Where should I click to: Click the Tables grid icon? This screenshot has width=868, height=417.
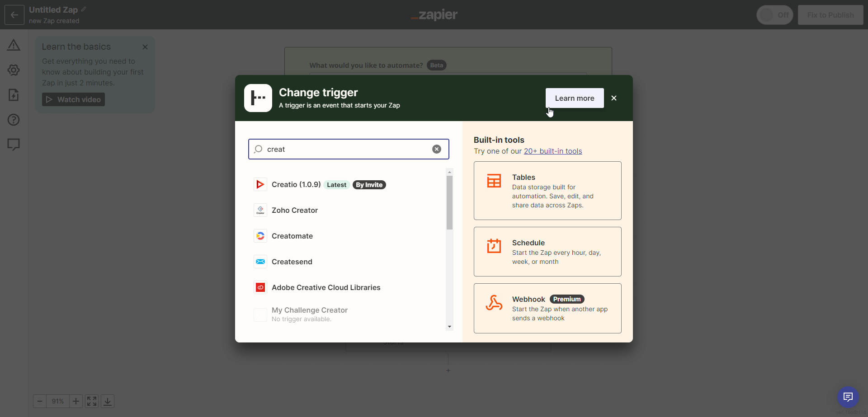(x=494, y=181)
